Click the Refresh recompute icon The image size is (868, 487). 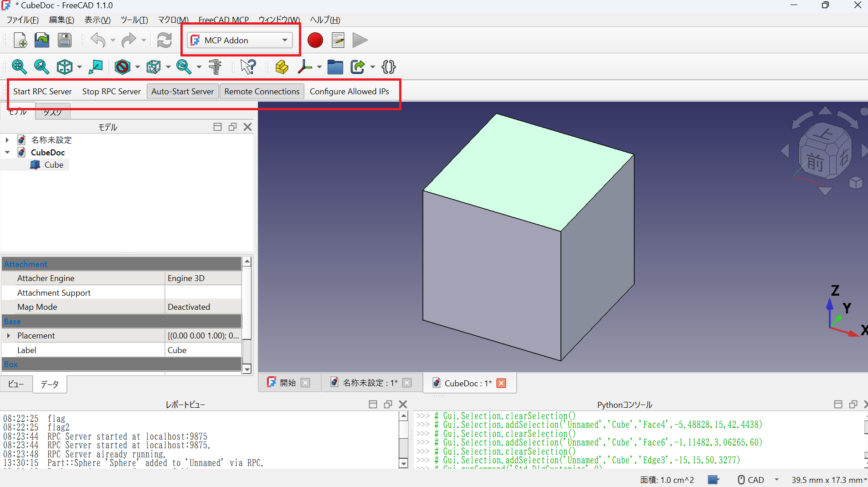[x=164, y=40]
